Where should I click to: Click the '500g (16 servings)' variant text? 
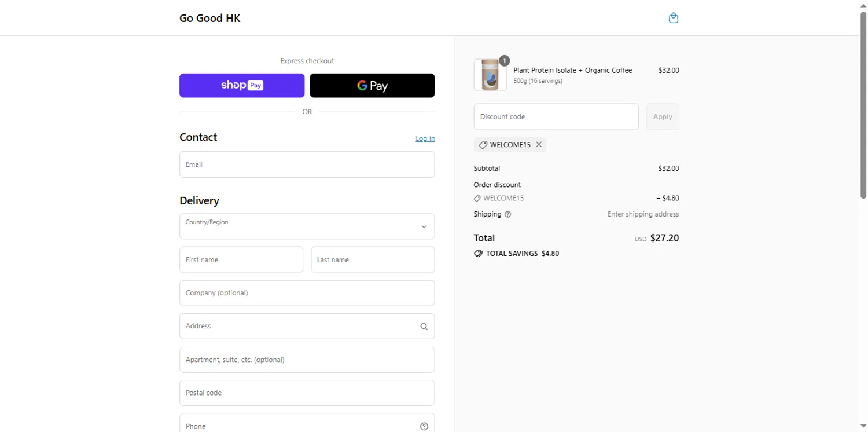[538, 81]
